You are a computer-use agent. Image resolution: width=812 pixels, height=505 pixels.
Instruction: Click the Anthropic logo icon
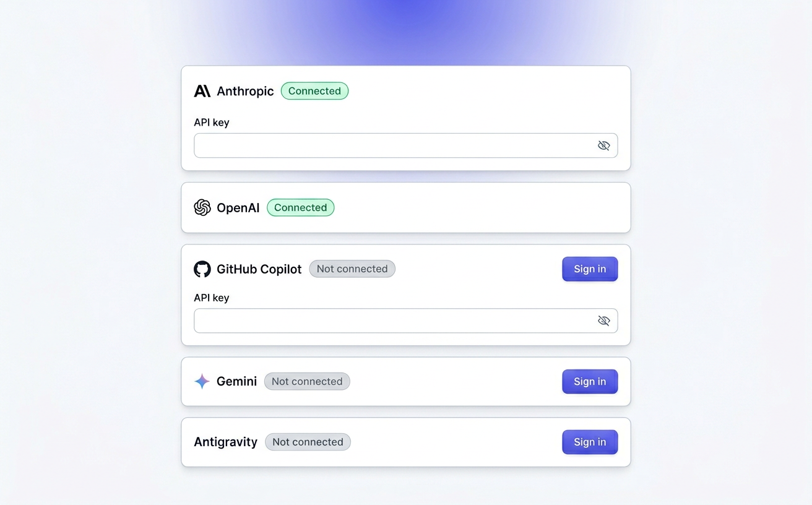[202, 90]
